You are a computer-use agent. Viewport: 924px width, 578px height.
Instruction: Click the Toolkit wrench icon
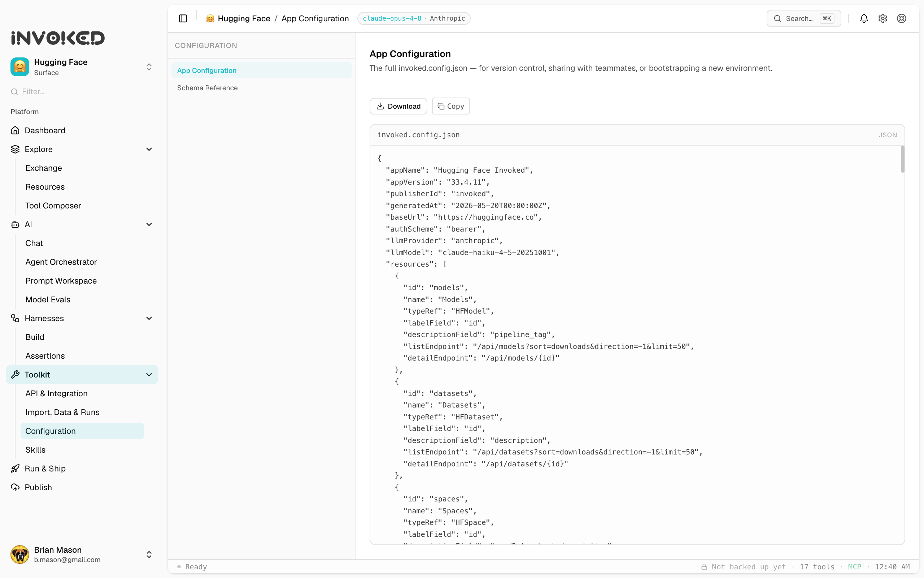15,375
